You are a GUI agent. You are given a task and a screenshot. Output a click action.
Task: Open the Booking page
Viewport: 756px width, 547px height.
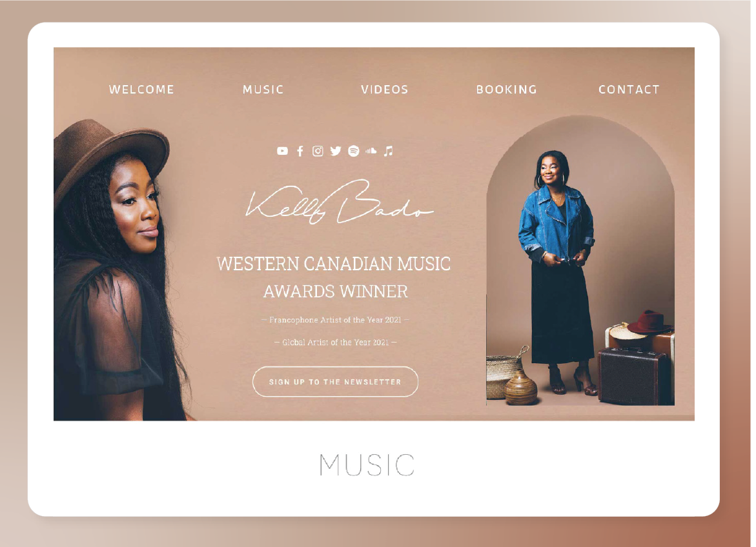pyautogui.click(x=506, y=89)
